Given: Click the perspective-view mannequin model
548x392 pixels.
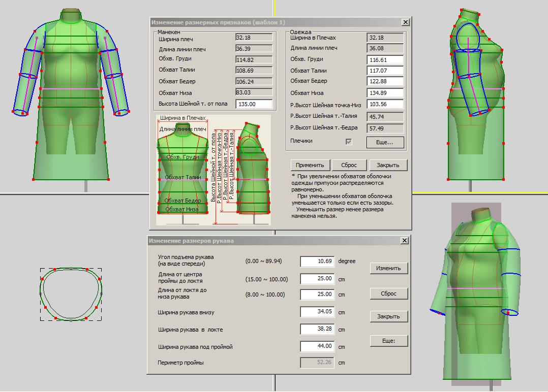Looking at the screenshot, I should click(x=475, y=293).
